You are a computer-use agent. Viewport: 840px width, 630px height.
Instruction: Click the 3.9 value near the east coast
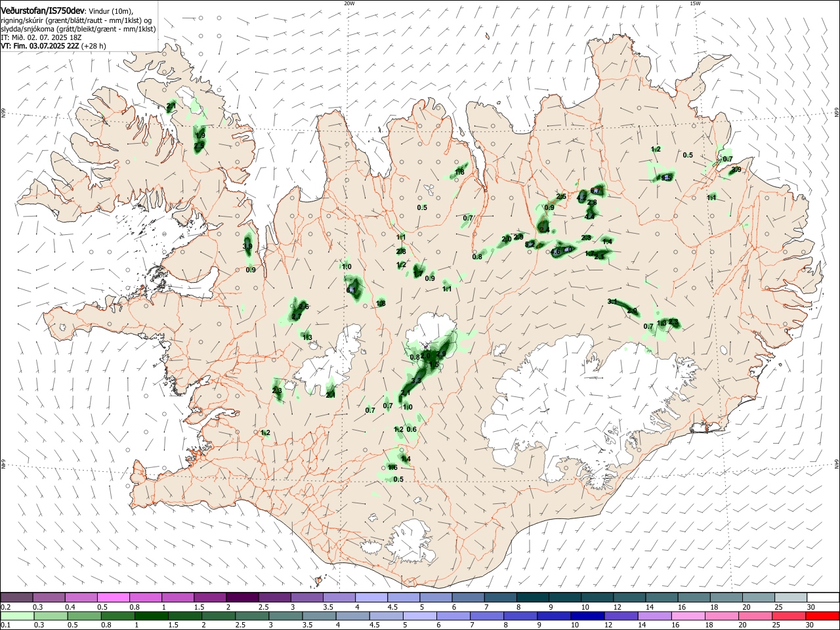click(x=736, y=169)
